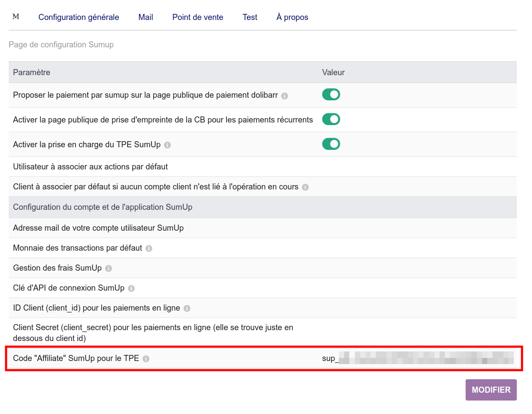The image size is (532, 414).
Task: Click info icon for Gestion des frais SumUp
Action: point(108,268)
